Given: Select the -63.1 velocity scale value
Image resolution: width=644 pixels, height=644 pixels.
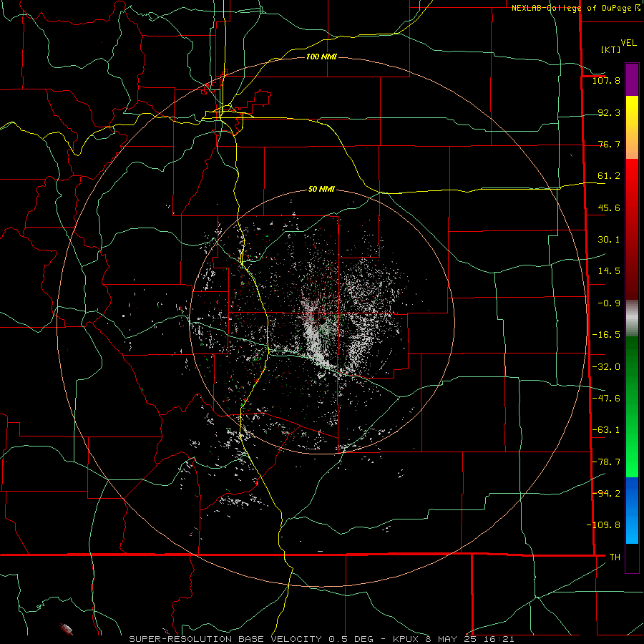Looking at the screenshot, I should coord(606,430).
